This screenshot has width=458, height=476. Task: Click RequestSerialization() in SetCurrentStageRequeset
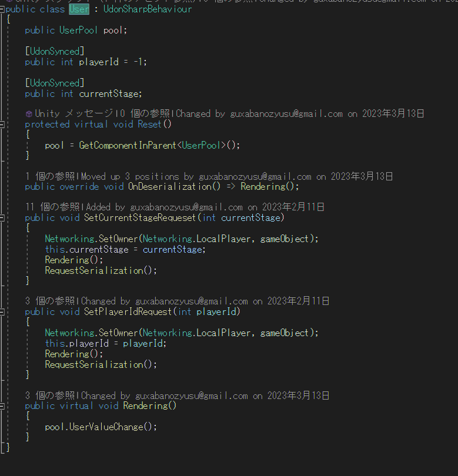pyautogui.click(x=101, y=270)
